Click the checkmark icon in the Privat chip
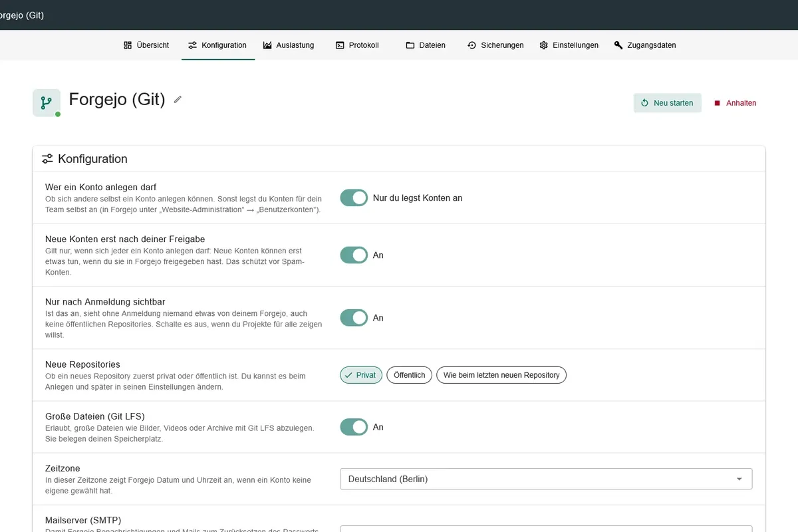The image size is (798, 532). [x=348, y=375]
